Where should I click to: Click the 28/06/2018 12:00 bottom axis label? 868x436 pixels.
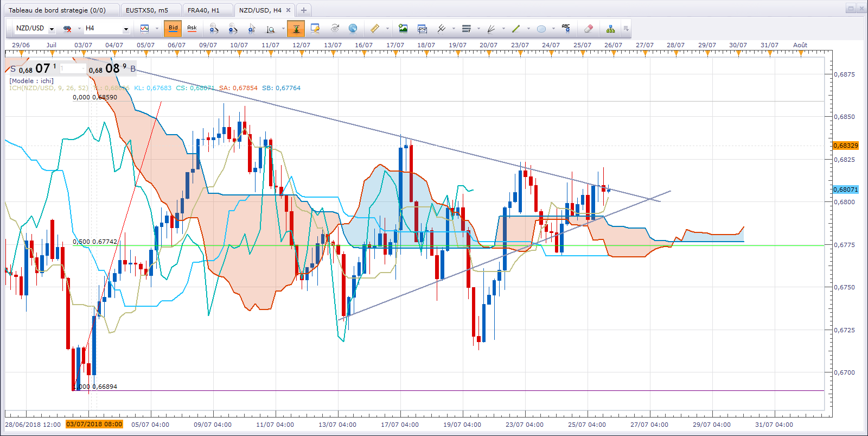pos(33,425)
